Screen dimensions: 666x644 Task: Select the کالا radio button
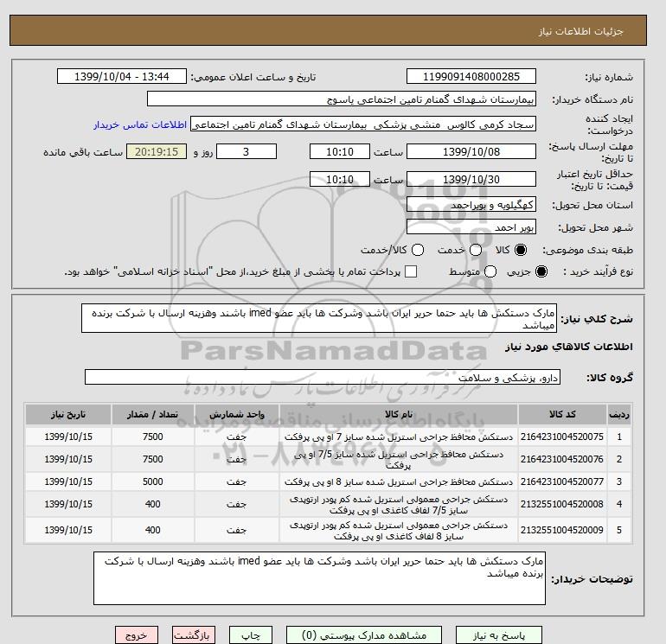[x=521, y=250]
